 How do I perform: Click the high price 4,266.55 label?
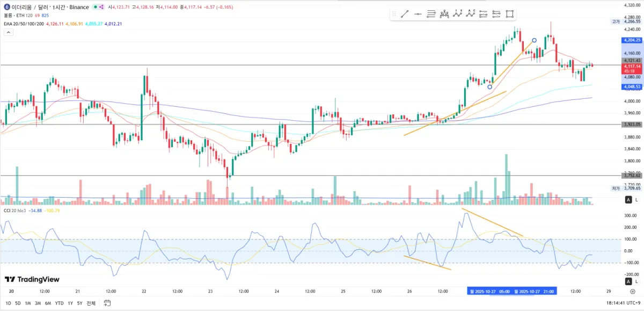point(632,21)
